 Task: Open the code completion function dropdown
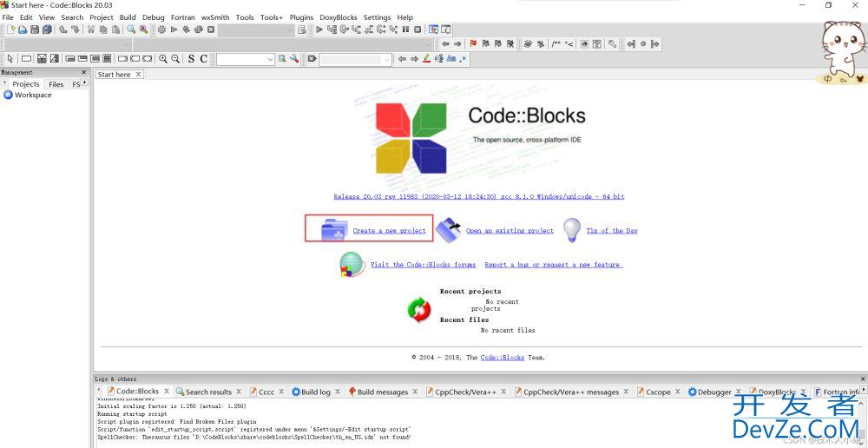(x=427, y=45)
